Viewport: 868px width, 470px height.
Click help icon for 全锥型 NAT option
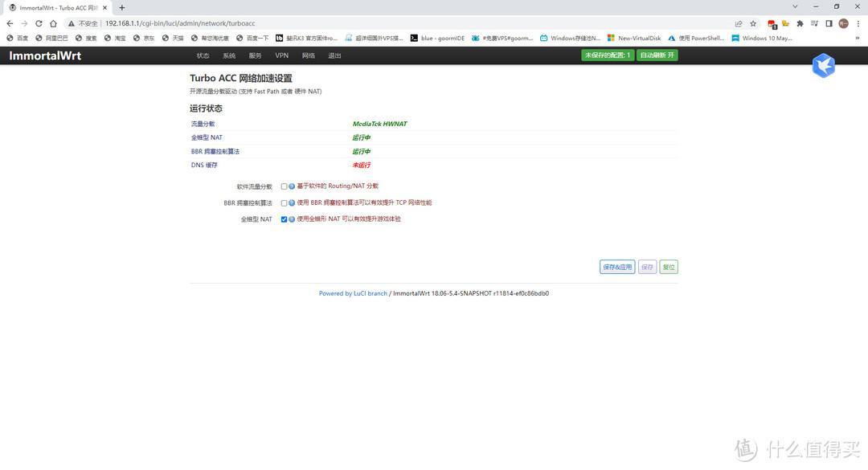(x=292, y=219)
